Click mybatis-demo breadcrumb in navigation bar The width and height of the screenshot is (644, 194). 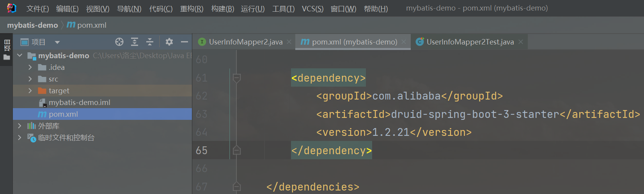pyautogui.click(x=32, y=25)
